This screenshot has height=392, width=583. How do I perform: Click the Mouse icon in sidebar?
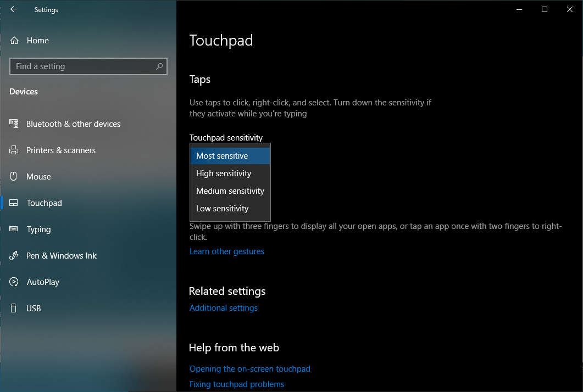(14, 177)
